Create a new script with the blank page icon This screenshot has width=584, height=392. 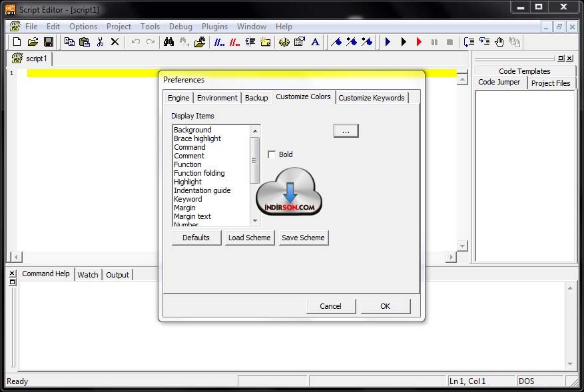17,42
